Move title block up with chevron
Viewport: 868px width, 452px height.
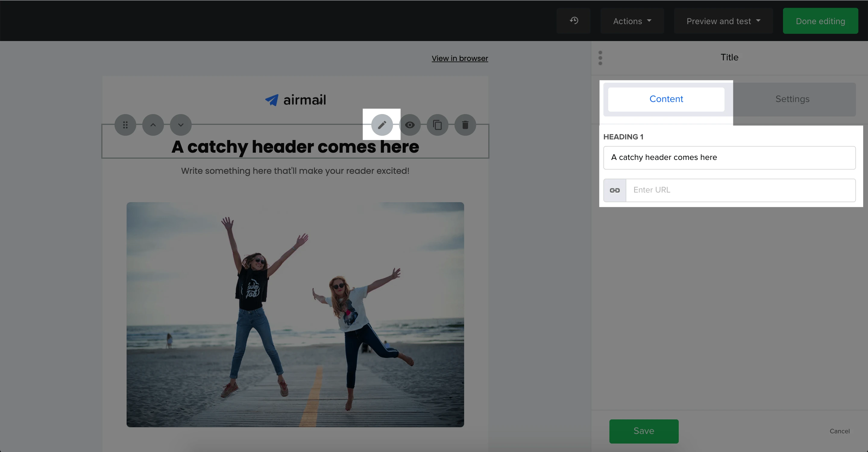(153, 125)
